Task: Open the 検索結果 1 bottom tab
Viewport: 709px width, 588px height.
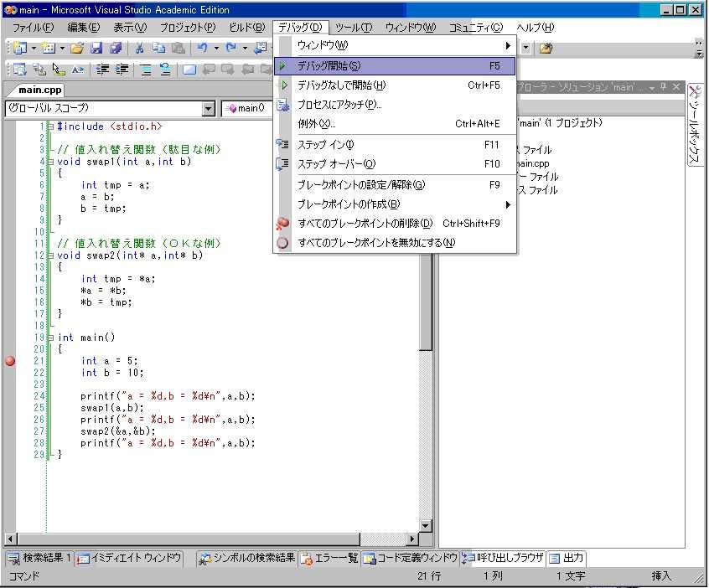Action: click(39, 558)
